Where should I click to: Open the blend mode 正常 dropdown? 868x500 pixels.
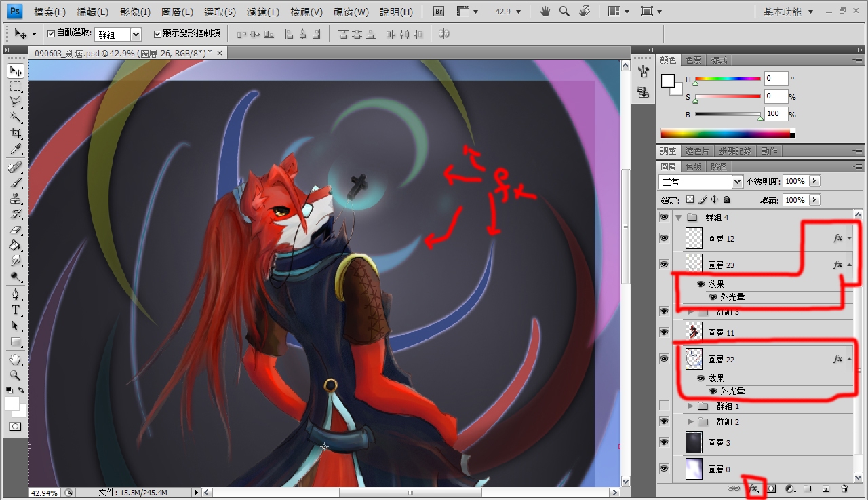[x=737, y=182]
